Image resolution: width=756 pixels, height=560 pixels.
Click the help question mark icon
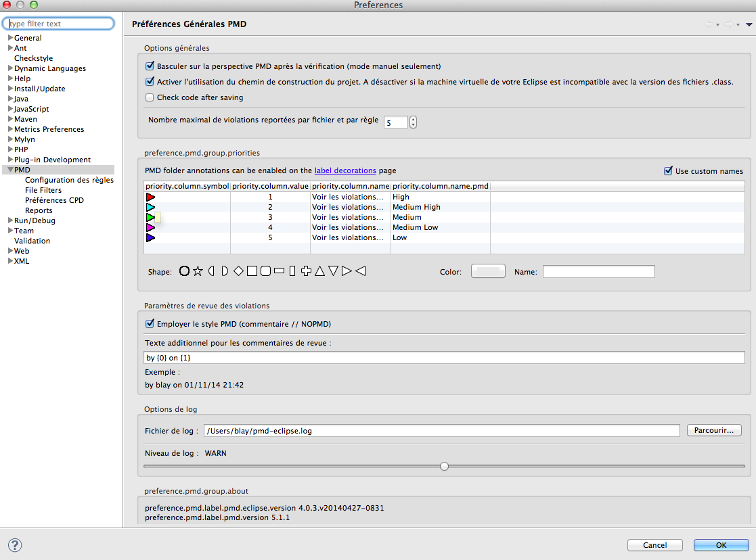(15, 545)
